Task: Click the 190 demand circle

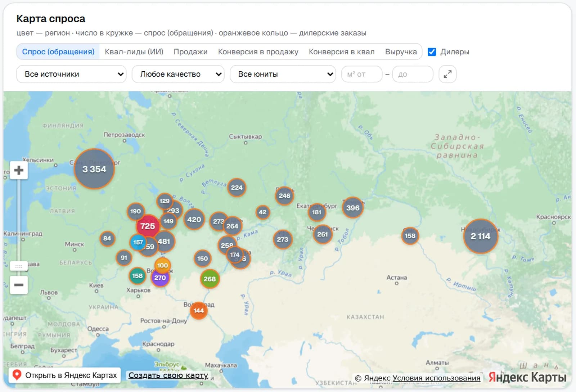Action: pos(136,211)
